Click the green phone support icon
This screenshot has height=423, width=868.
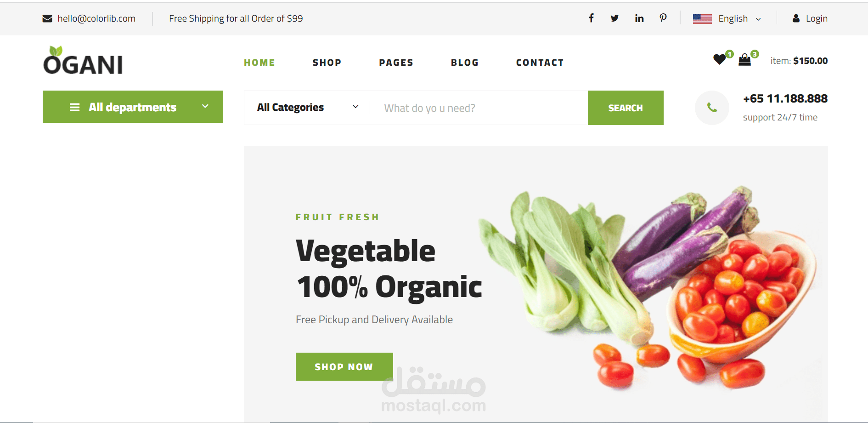point(712,108)
